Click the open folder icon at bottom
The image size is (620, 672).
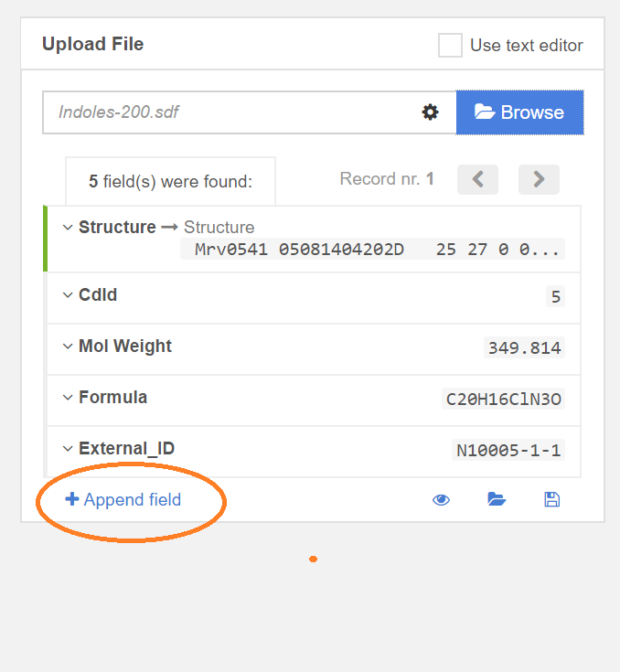pyautogui.click(x=497, y=500)
